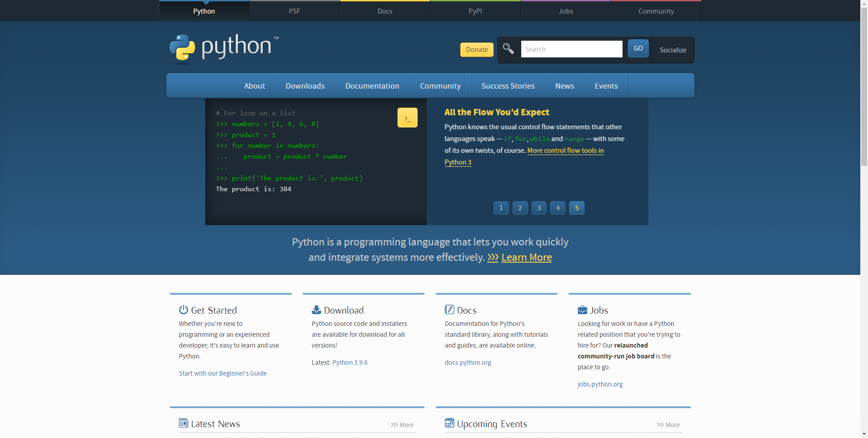Show slide 1 of the carousel

point(501,208)
